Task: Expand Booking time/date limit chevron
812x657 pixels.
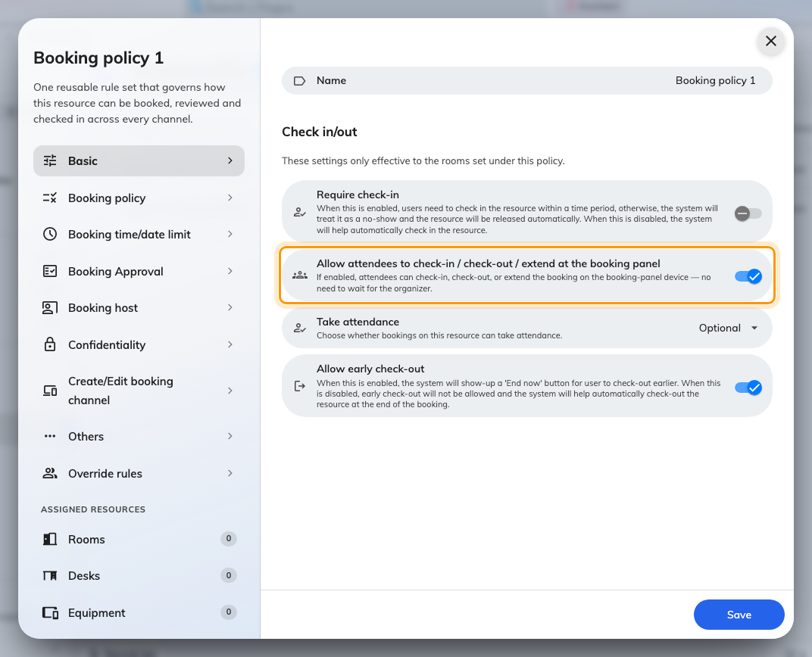Action: [230, 235]
